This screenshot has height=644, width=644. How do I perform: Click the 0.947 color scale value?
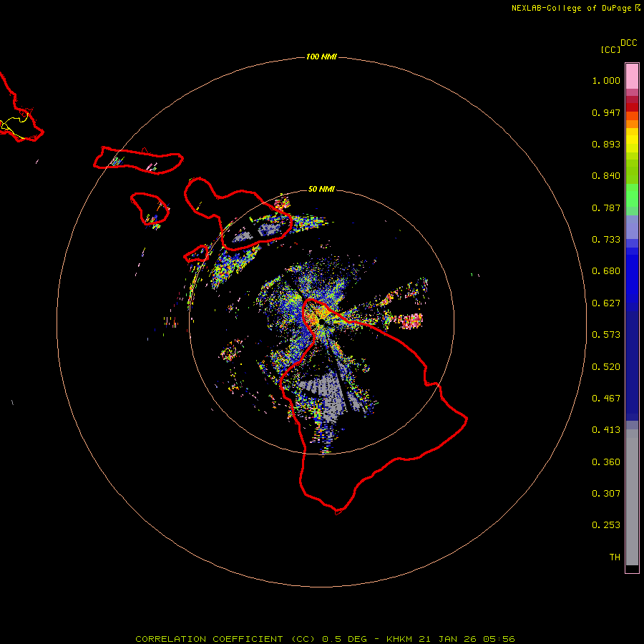(x=606, y=112)
